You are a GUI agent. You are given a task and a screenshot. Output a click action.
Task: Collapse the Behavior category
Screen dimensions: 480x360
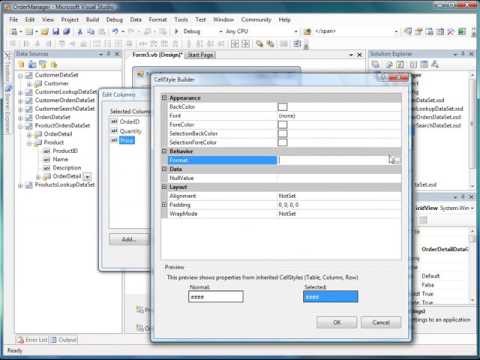(x=164, y=151)
